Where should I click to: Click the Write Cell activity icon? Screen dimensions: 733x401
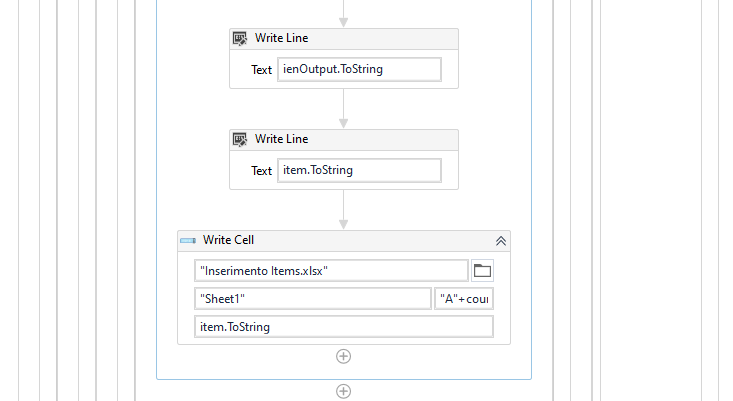[187, 241]
